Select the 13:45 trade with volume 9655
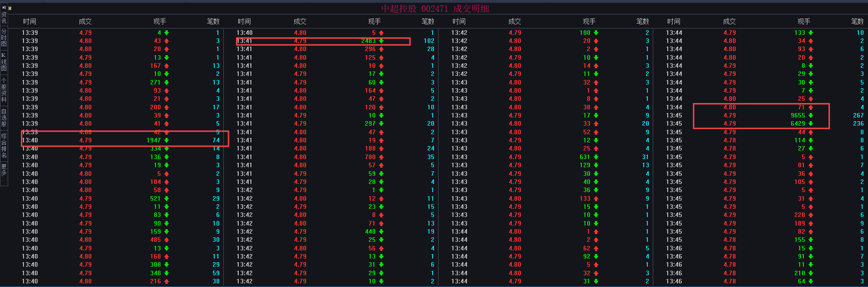Image resolution: width=868 pixels, height=287 pixels. coord(765,115)
